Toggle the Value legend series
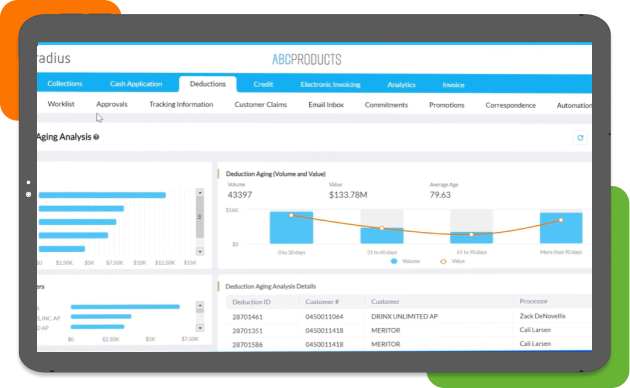The width and height of the screenshot is (630, 388). tap(452, 261)
